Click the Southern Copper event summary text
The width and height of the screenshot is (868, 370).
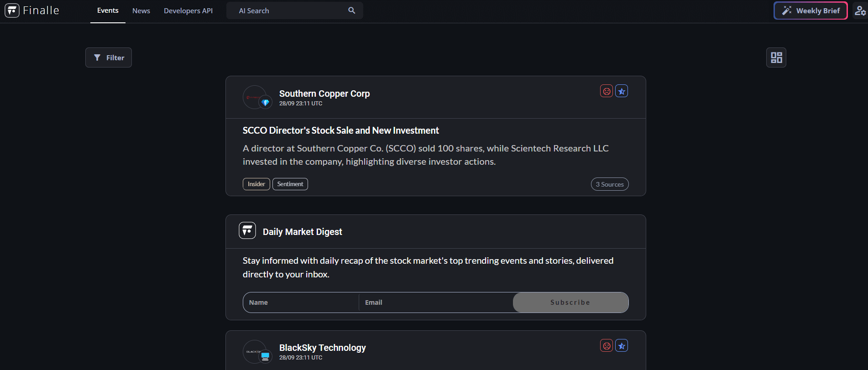(x=426, y=155)
